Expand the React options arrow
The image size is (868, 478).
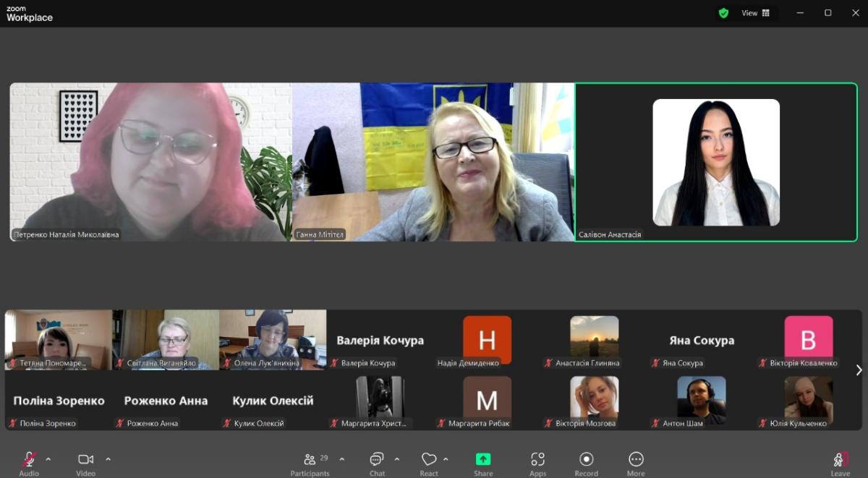coord(446,459)
